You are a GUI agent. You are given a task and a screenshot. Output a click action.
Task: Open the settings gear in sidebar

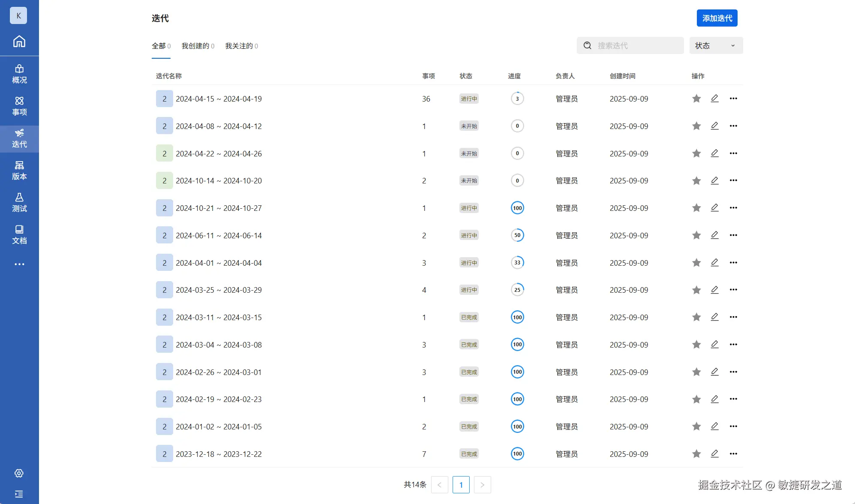[19, 473]
